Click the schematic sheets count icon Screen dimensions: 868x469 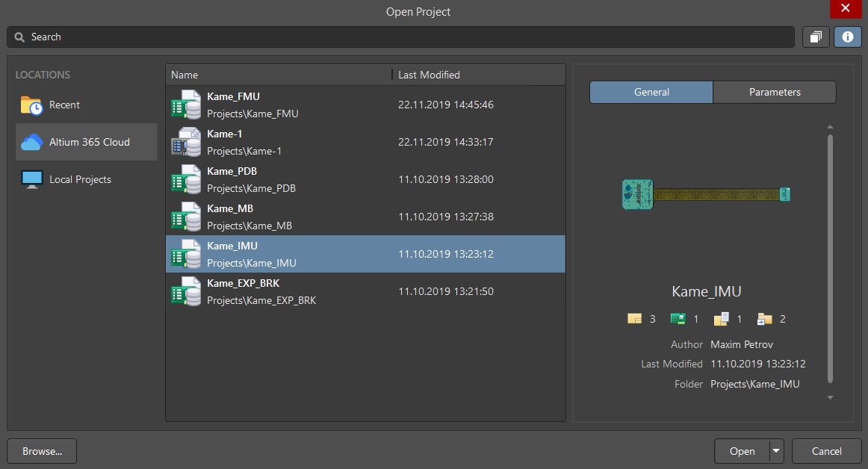[634, 318]
